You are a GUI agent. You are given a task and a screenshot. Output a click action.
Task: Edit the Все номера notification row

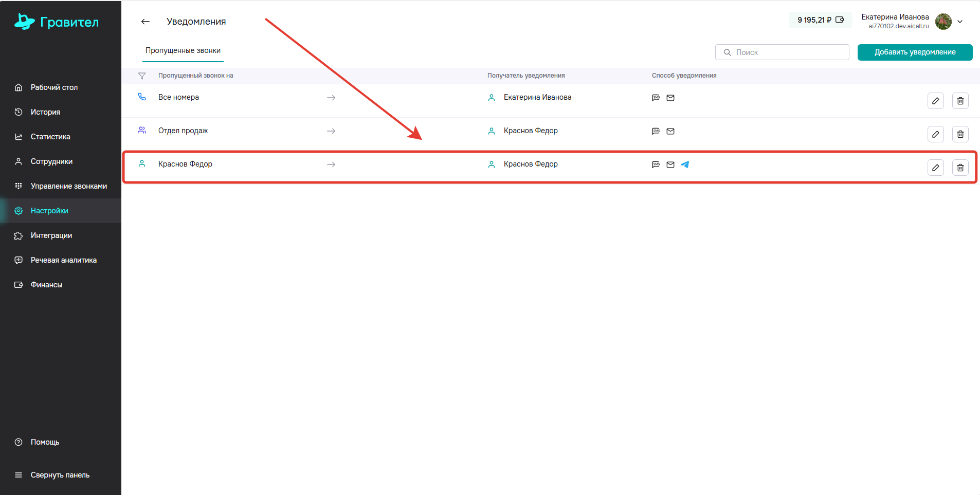coord(935,101)
